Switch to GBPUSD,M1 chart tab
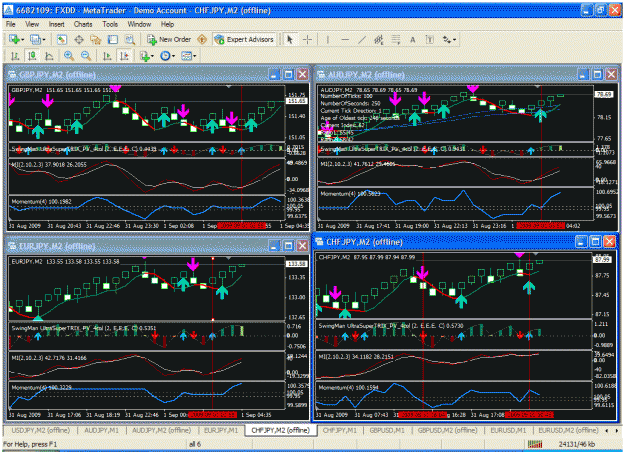 (387, 430)
